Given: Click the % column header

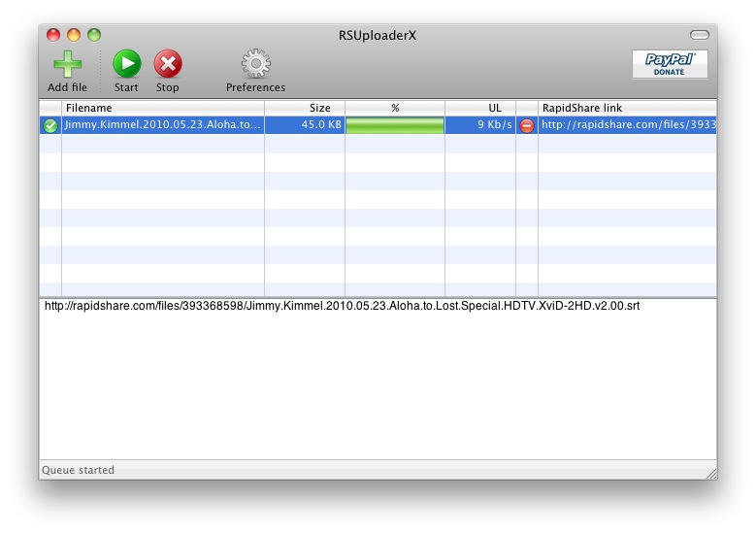Looking at the screenshot, I should [x=395, y=108].
